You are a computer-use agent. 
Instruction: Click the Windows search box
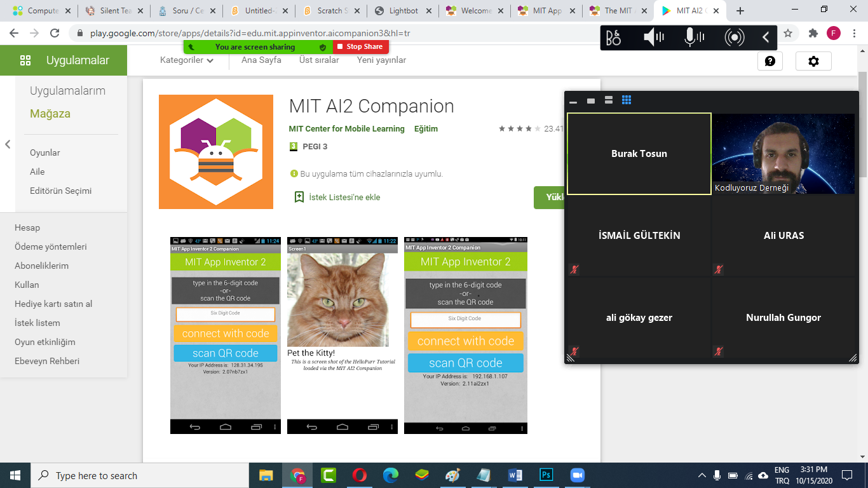coord(140,475)
